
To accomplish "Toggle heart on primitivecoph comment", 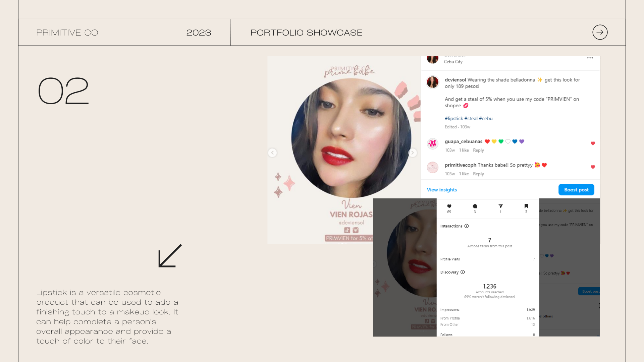I will (x=593, y=167).
